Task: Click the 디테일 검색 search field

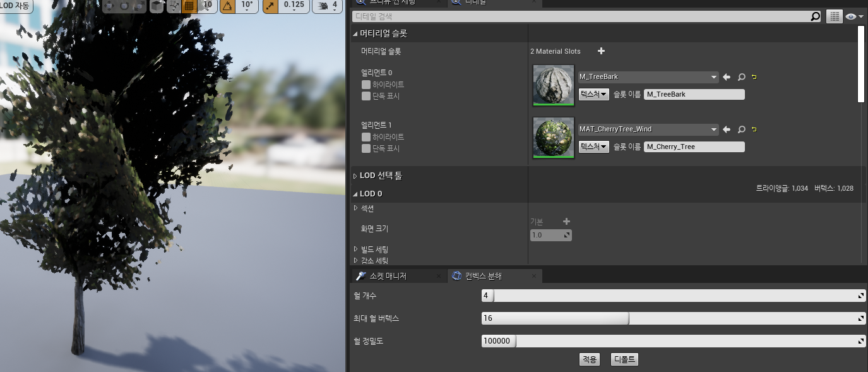Action: 581,17
